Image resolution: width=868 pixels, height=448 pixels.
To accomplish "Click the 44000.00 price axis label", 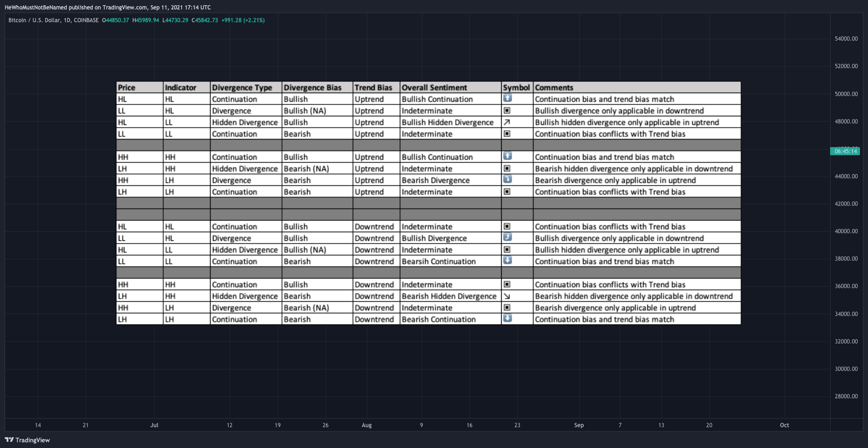I will (x=846, y=176).
